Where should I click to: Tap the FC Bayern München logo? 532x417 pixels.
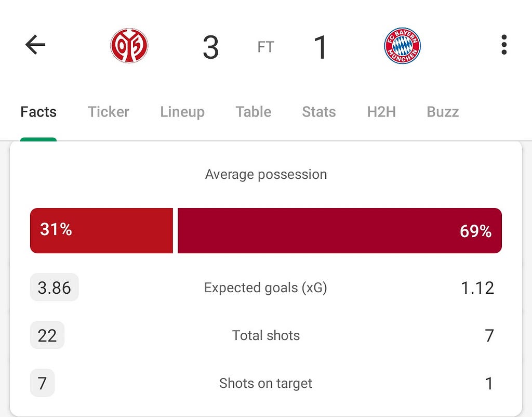click(x=402, y=46)
